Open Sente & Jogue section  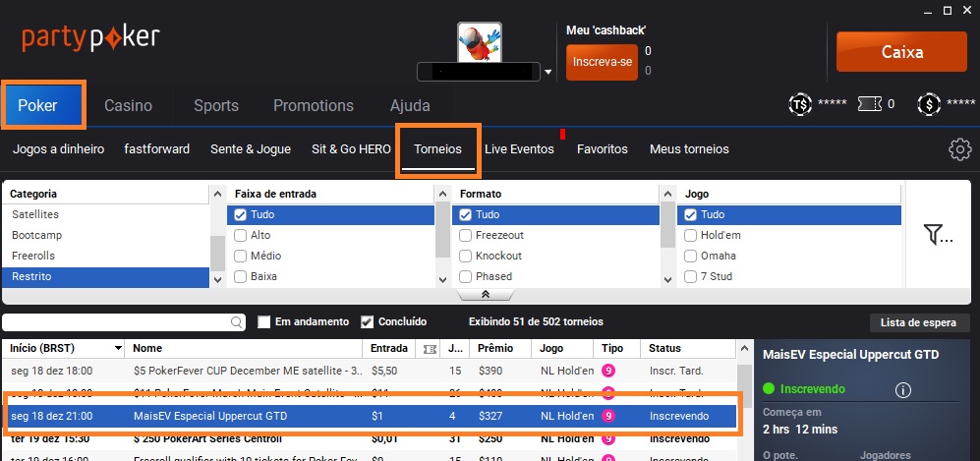[251, 149]
